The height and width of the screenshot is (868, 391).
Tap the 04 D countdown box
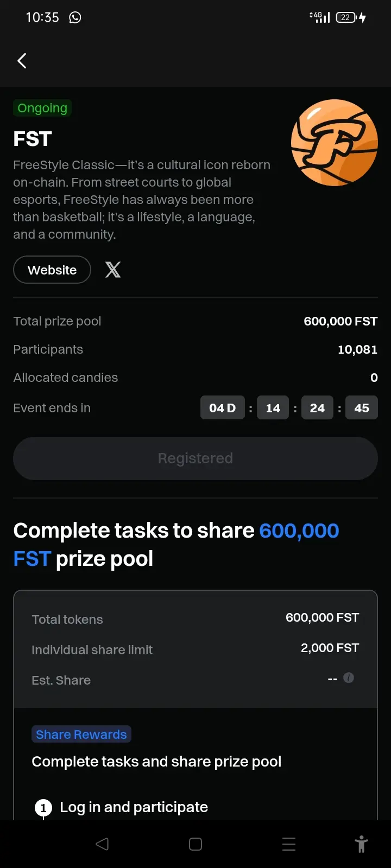click(223, 408)
